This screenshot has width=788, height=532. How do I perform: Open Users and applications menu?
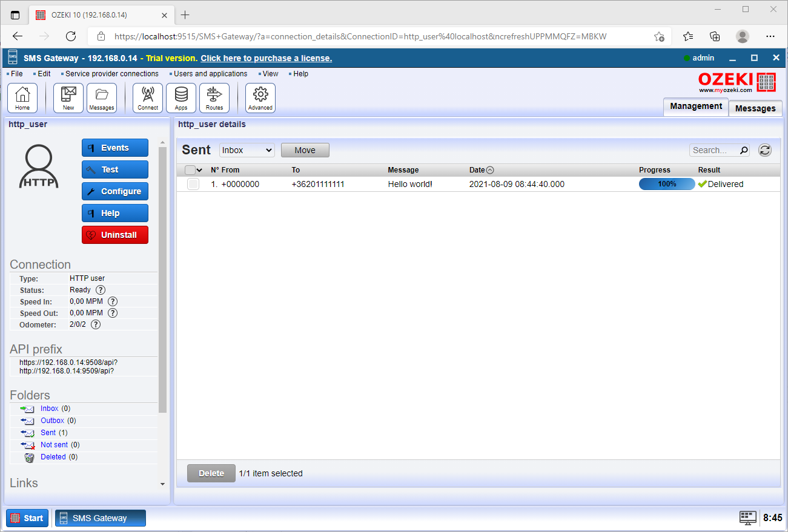pyautogui.click(x=210, y=74)
